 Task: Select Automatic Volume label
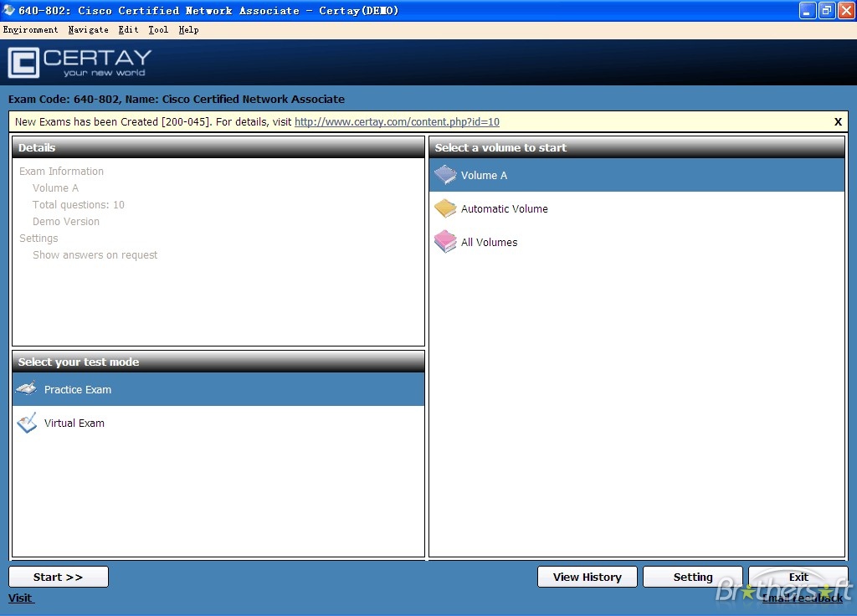504,208
